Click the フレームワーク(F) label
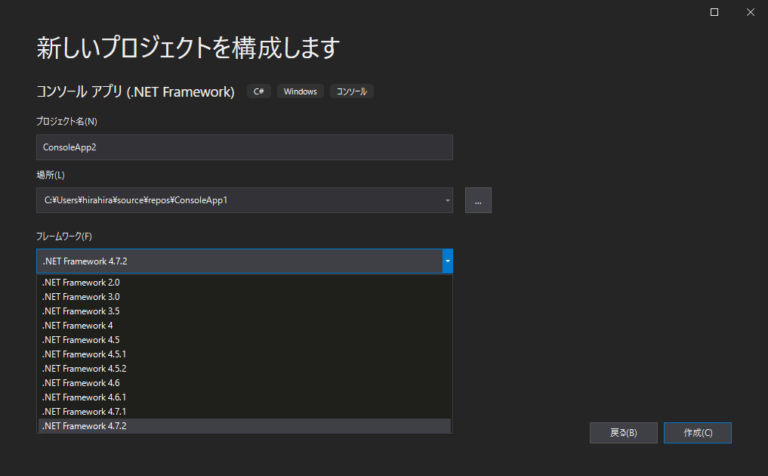Image resolution: width=768 pixels, height=476 pixels. click(x=64, y=237)
